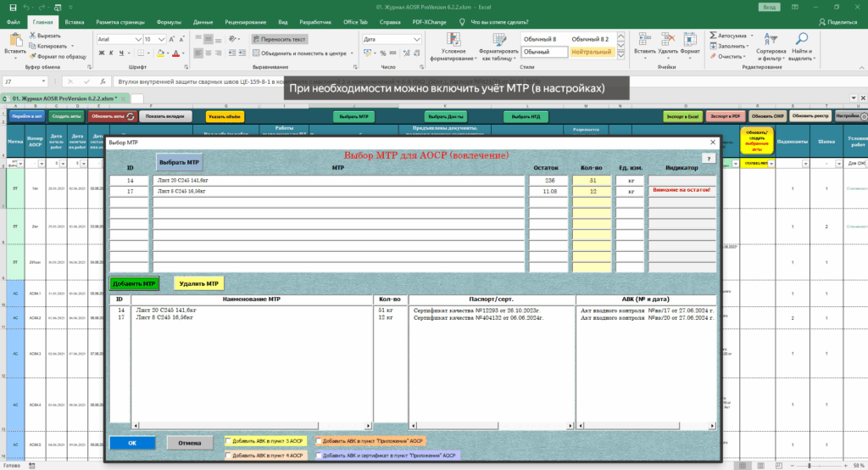Click the zoom slider in status bar

tap(809, 466)
